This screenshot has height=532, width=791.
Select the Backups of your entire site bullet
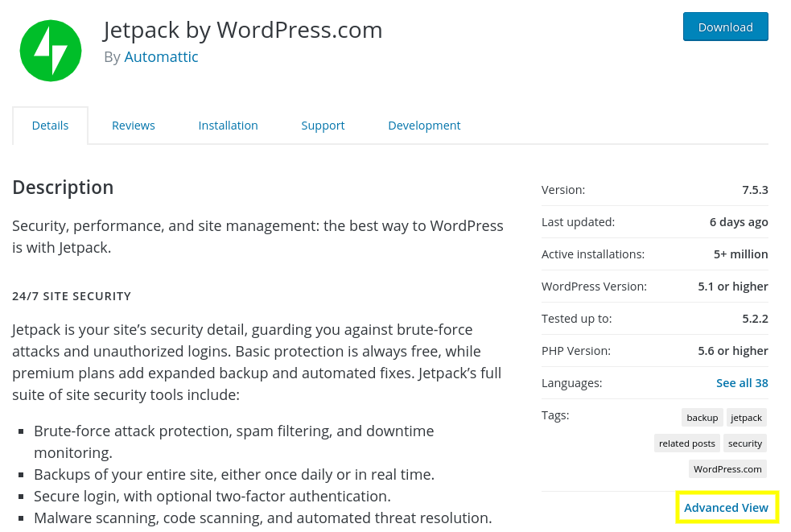(x=234, y=475)
